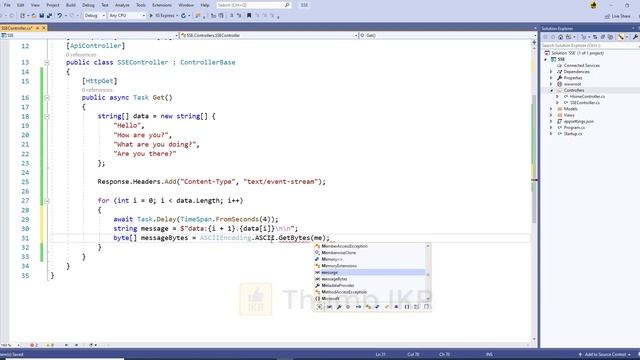640x360 pixels.
Task: Filter IntelliSense by local variables icon
Action: point(329,307)
